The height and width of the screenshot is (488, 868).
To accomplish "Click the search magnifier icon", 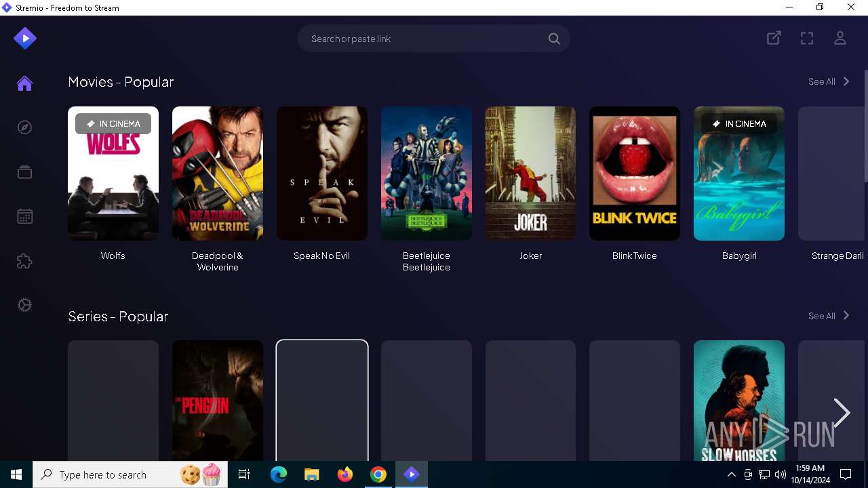I will 554,39.
